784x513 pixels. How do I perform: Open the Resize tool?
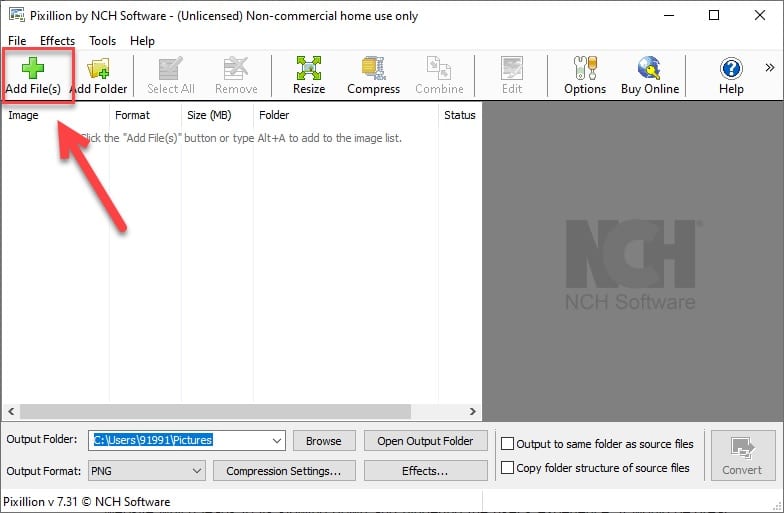(309, 76)
